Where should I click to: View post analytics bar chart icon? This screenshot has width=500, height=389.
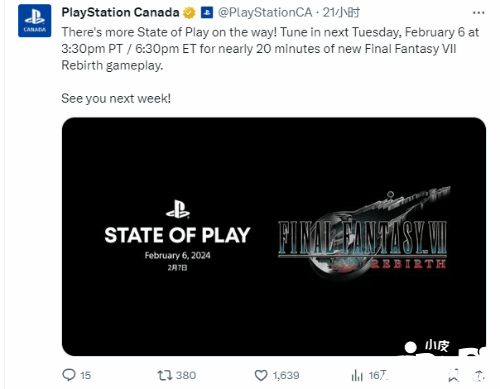click(357, 375)
